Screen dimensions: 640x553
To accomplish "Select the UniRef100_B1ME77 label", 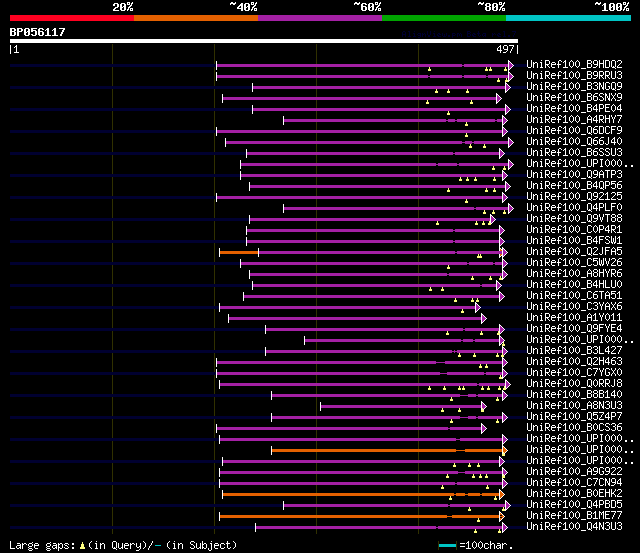I will [574, 516].
